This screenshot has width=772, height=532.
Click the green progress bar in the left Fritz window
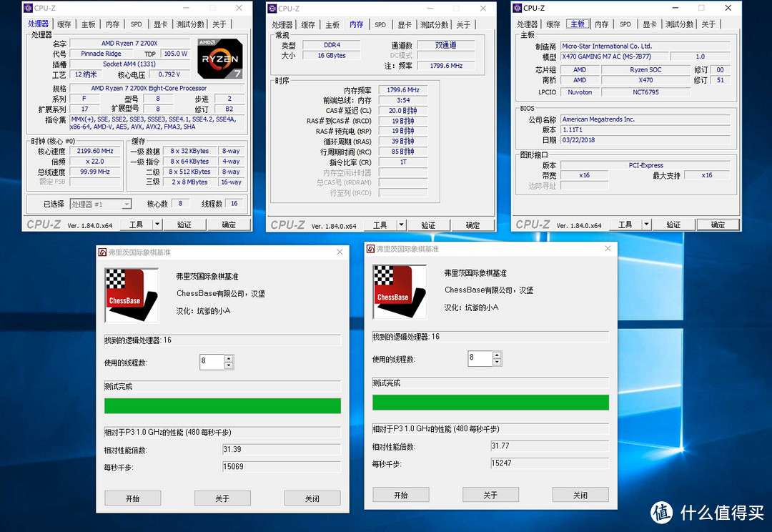tap(222, 406)
